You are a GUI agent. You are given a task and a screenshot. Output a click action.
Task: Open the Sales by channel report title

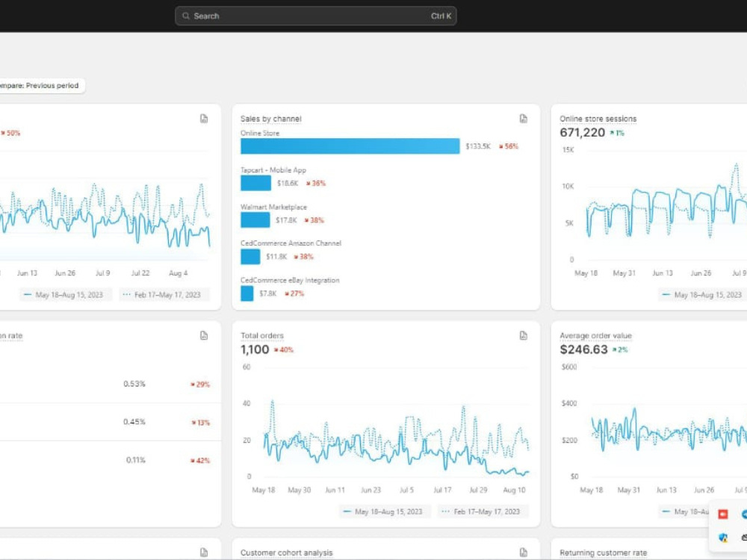coord(270,119)
